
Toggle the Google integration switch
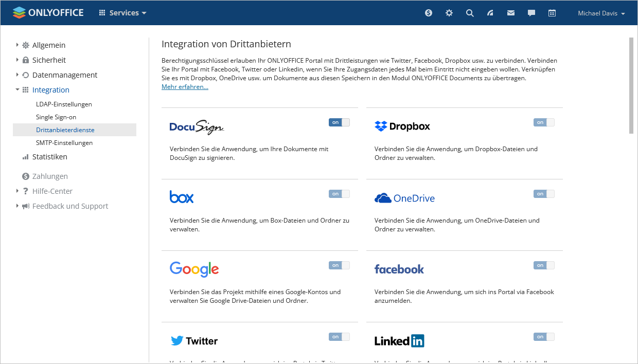(339, 265)
